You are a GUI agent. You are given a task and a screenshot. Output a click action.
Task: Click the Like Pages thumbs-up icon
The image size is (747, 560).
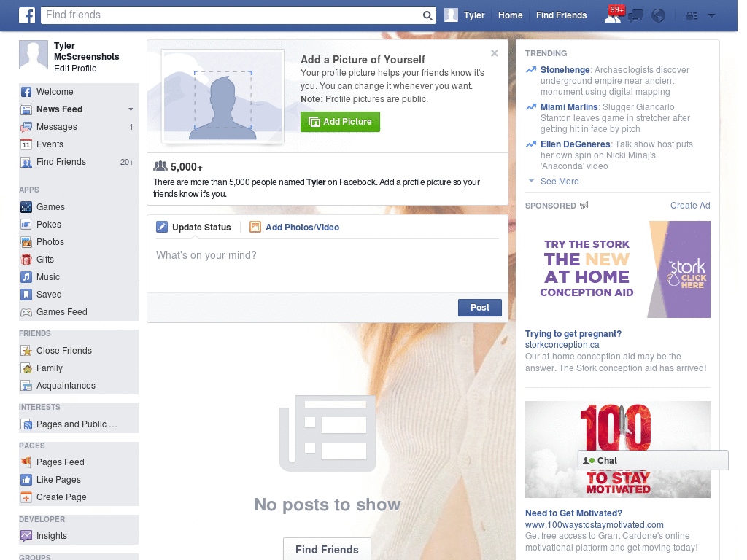[26, 480]
